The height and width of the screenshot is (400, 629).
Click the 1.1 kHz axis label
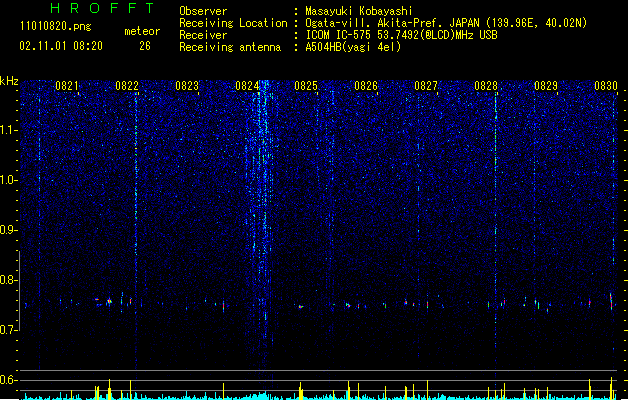coord(9,130)
